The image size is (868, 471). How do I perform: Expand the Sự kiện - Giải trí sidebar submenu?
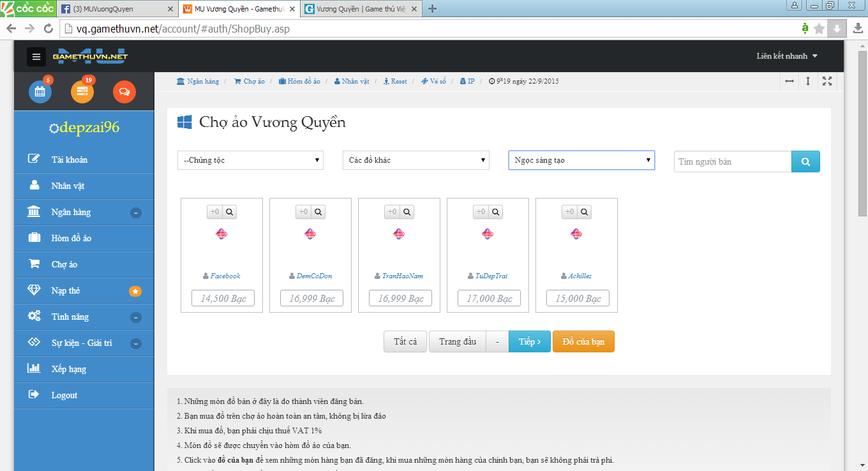click(x=136, y=343)
